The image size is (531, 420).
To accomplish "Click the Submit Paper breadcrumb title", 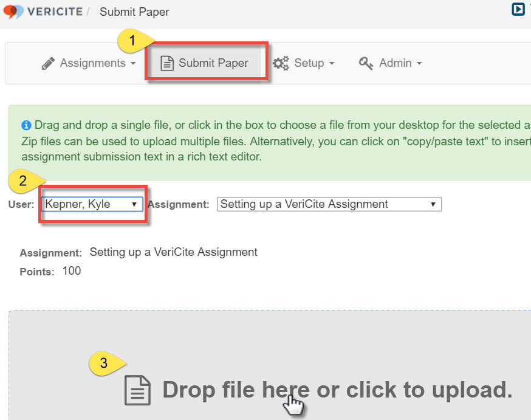I will [x=134, y=12].
